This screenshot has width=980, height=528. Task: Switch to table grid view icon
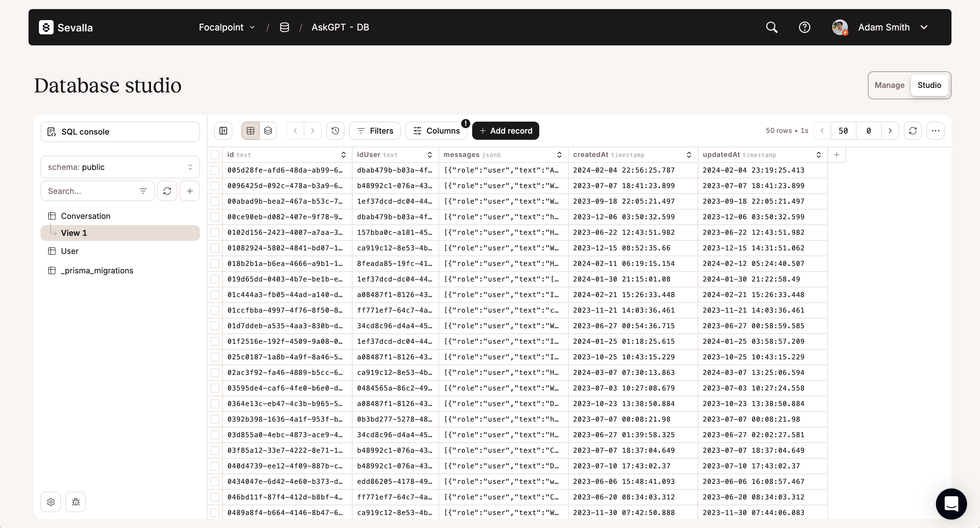click(x=250, y=131)
